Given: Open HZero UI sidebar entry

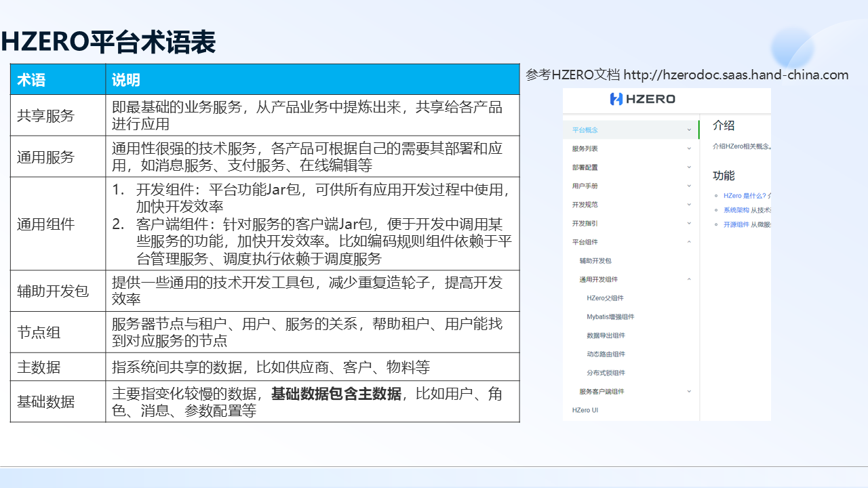Looking at the screenshot, I should coord(585,410).
